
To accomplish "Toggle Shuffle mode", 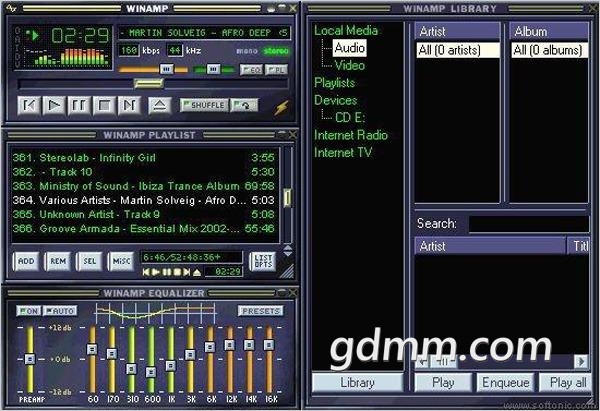I will (204, 105).
